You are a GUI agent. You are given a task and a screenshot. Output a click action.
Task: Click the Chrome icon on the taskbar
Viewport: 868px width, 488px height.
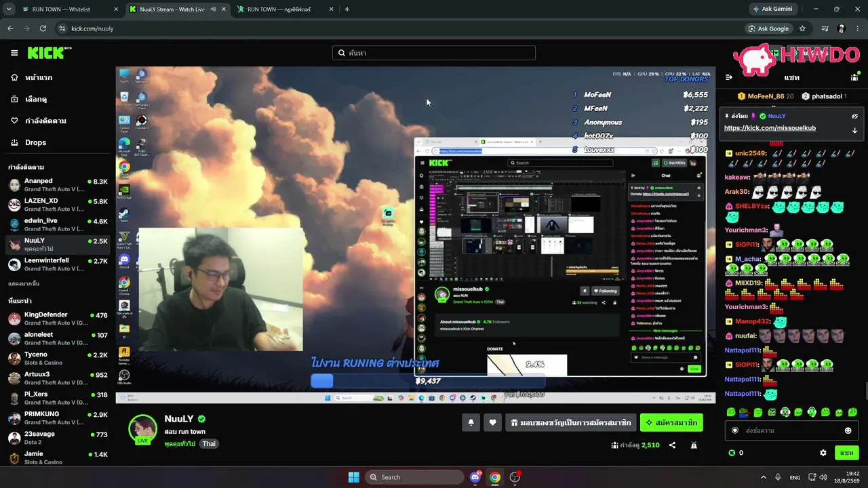click(x=495, y=477)
